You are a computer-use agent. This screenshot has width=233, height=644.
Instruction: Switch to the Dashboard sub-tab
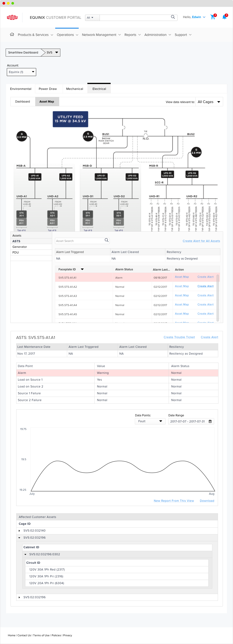click(x=23, y=101)
